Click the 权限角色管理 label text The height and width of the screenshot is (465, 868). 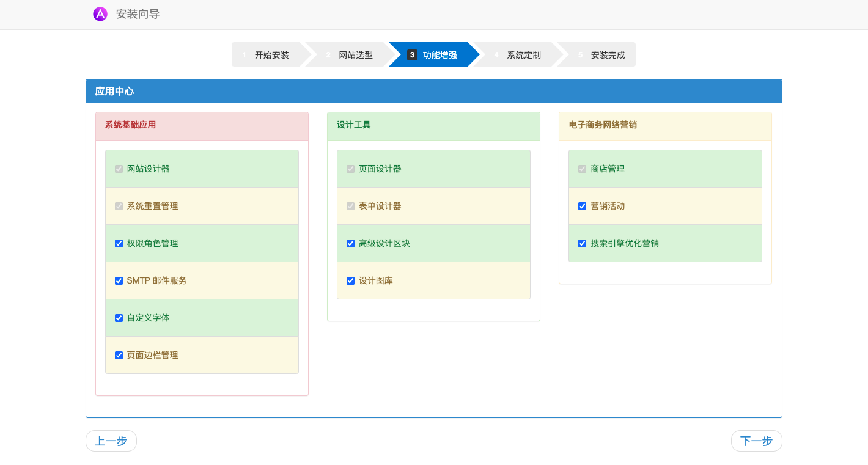coord(153,243)
